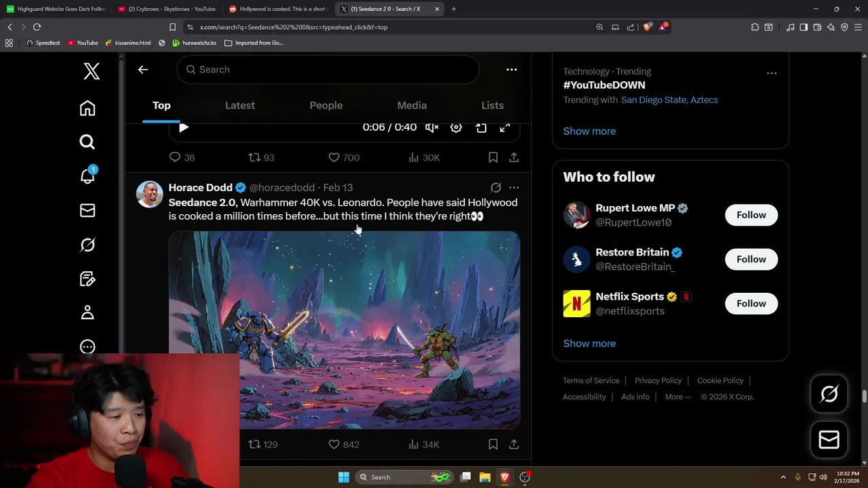868x488 pixels.
Task: Open more menu on Horace Dodd post
Action: click(x=514, y=188)
